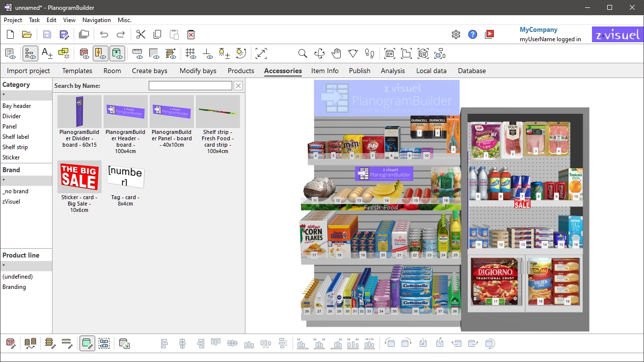Image resolution: width=644 pixels, height=362 pixels.
Task: Select the Zoom magnifier view tool
Action: [x=303, y=53]
